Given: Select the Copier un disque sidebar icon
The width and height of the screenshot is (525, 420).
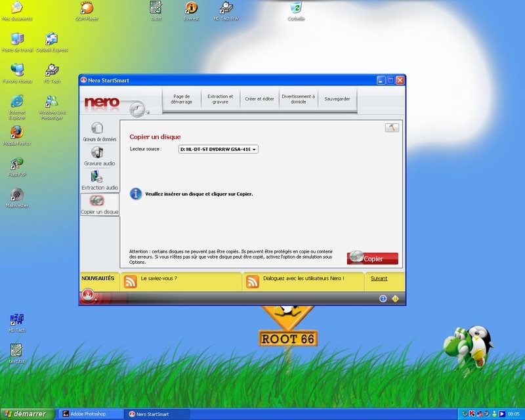Looking at the screenshot, I should coord(96,201).
